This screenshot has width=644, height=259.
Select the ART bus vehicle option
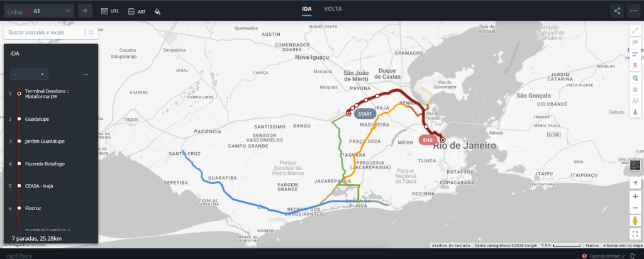coord(136,11)
